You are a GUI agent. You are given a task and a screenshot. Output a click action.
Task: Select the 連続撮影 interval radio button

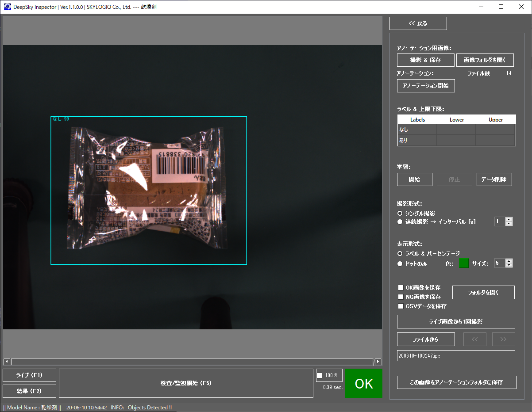point(400,222)
